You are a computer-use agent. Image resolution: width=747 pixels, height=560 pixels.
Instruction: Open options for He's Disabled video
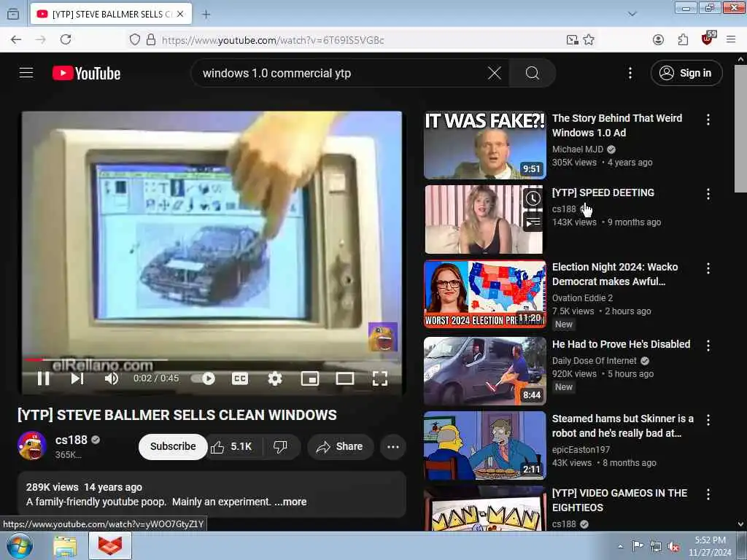coord(708,345)
